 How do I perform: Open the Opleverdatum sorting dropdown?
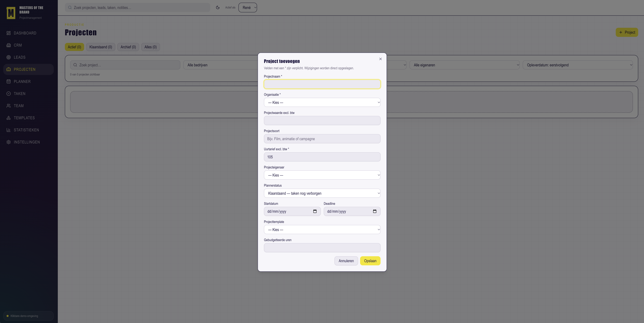coord(578,65)
